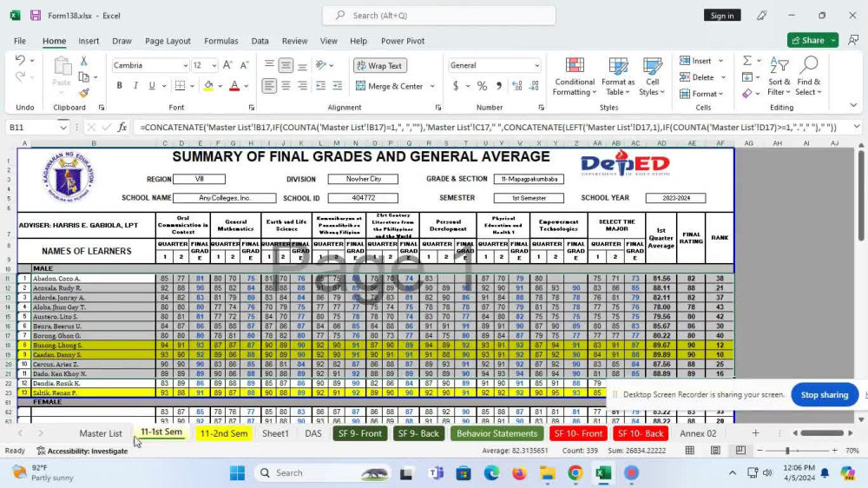Click Accessibility: Investigate in status bar
Image resolution: width=868 pixels, height=488 pixels.
(x=82, y=451)
